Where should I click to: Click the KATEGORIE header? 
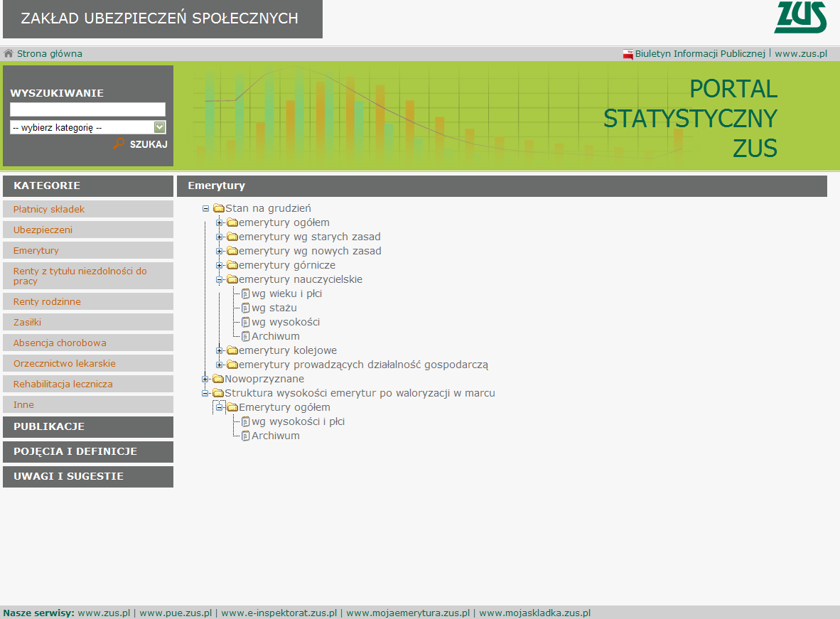point(88,186)
